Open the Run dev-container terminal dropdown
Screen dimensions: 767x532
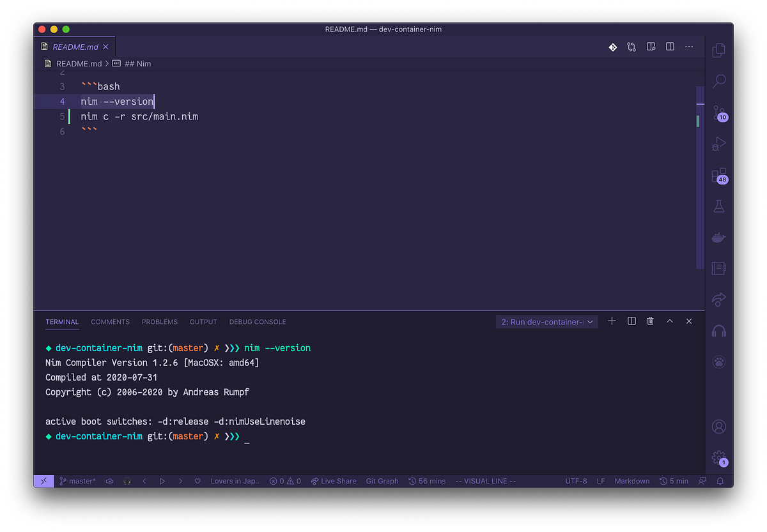click(x=546, y=321)
